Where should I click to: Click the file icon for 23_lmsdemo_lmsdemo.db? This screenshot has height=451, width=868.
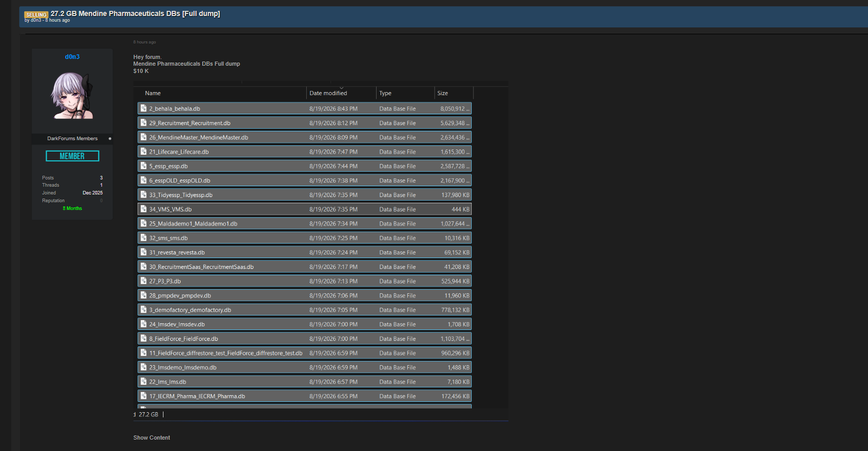coord(144,367)
